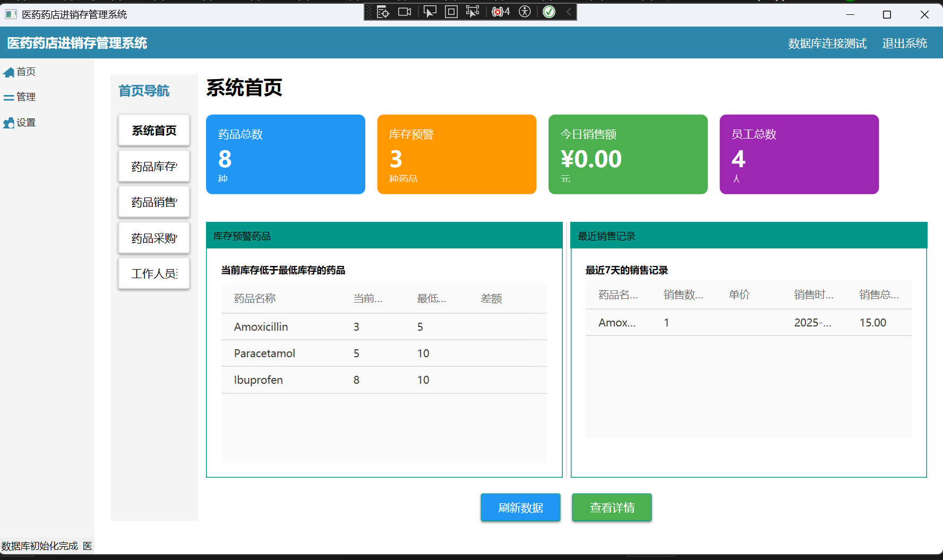Click current stock value 8 for Ibuprofen

click(x=356, y=380)
